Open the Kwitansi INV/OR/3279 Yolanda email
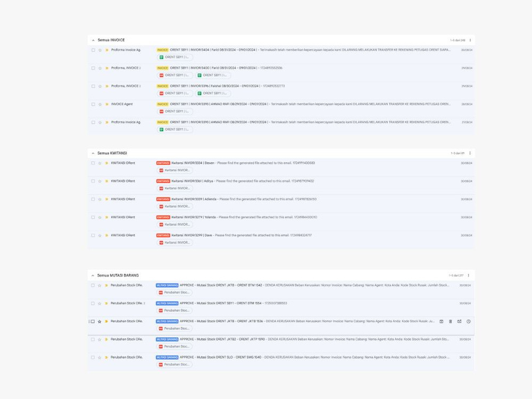Image resolution: width=532 pixels, height=399 pixels. point(281,221)
